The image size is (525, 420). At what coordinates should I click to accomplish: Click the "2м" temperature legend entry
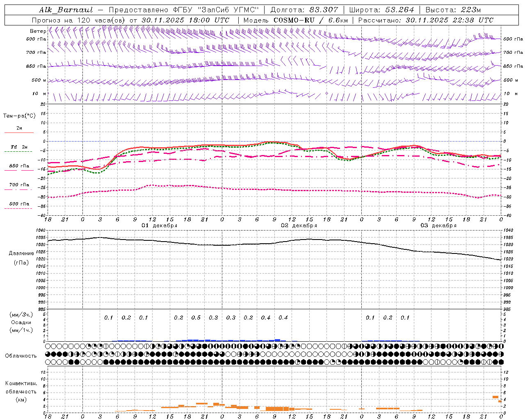pyautogui.click(x=19, y=128)
